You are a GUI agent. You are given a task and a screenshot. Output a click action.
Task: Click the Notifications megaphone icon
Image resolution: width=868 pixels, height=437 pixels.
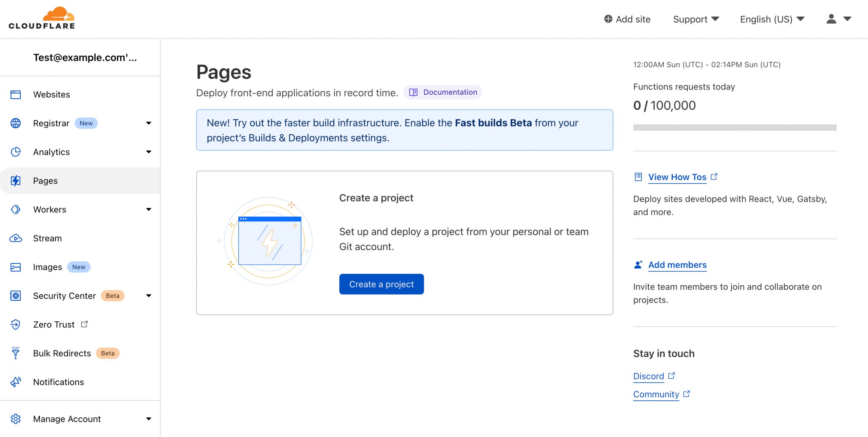pyautogui.click(x=16, y=382)
